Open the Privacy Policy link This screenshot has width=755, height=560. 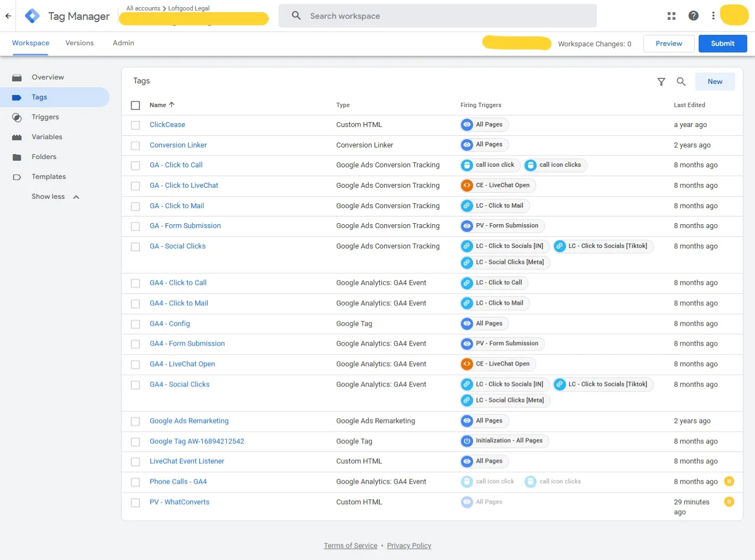409,546
